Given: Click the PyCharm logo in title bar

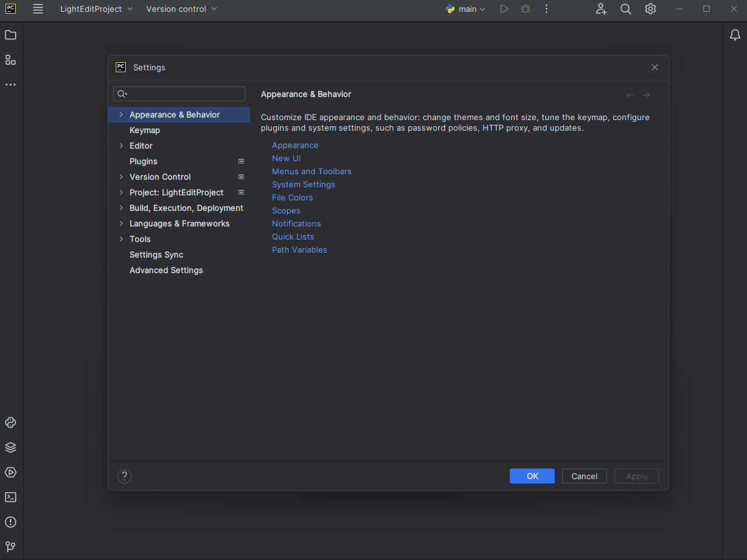Looking at the screenshot, I should point(11,9).
